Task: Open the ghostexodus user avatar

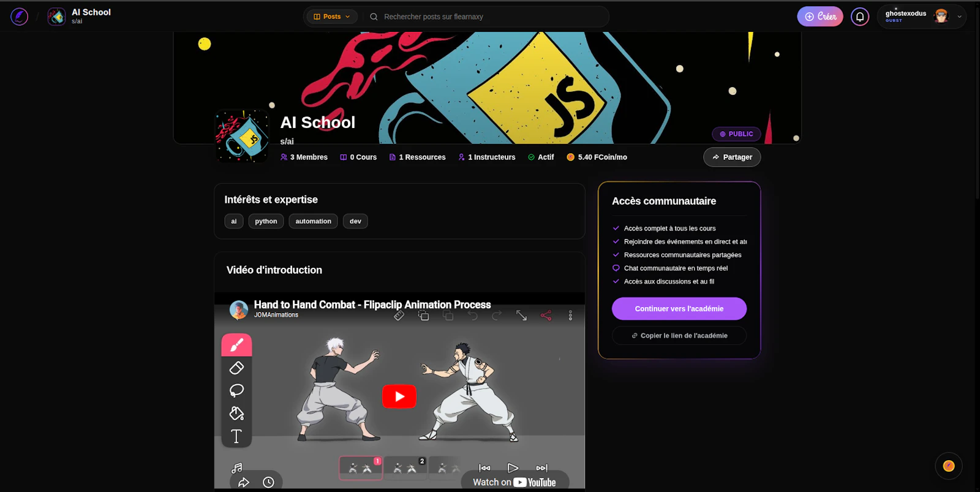Action: click(941, 17)
